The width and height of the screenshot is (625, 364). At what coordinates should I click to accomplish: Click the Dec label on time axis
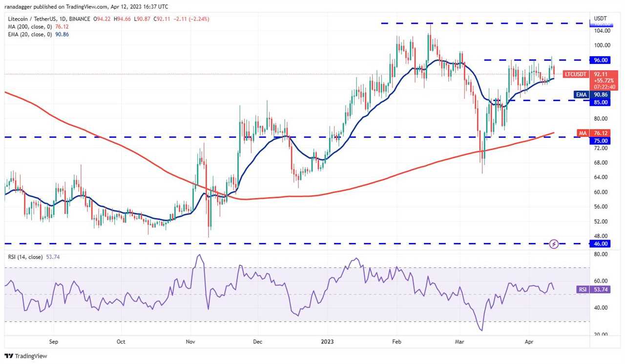tap(257, 342)
